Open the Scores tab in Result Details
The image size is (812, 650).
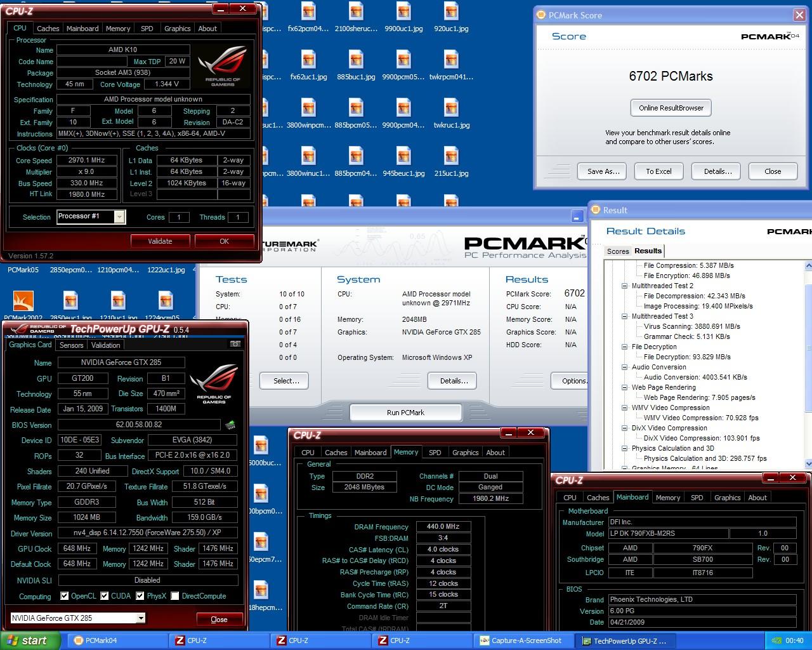point(618,251)
